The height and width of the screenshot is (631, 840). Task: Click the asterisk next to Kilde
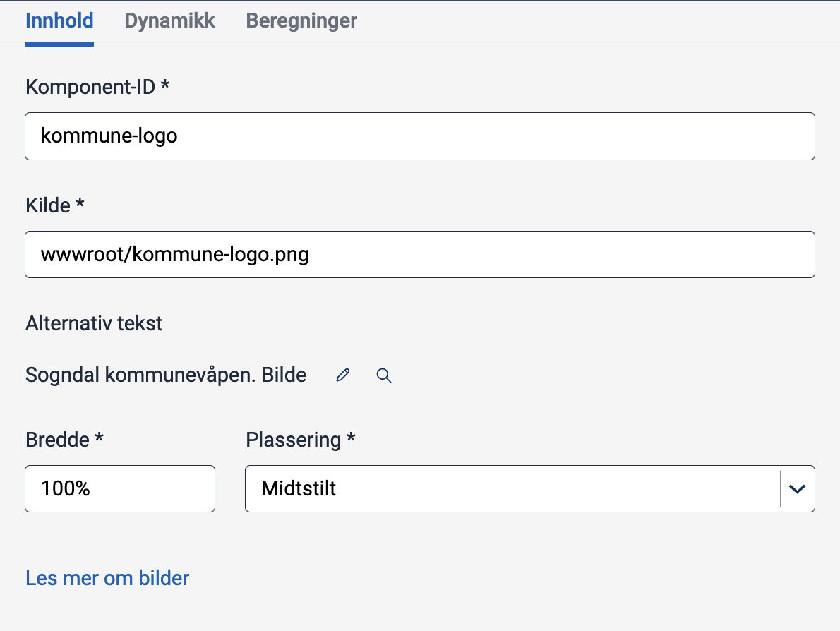(80, 204)
